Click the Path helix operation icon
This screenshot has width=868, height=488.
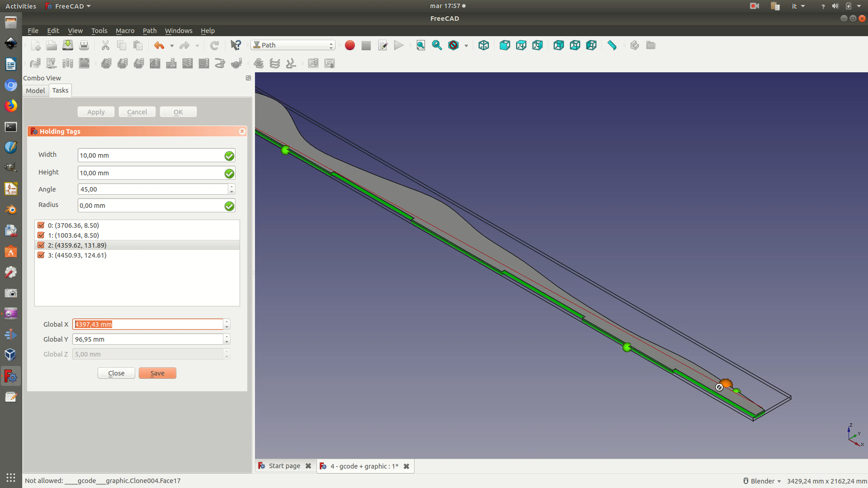click(x=220, y=63)
